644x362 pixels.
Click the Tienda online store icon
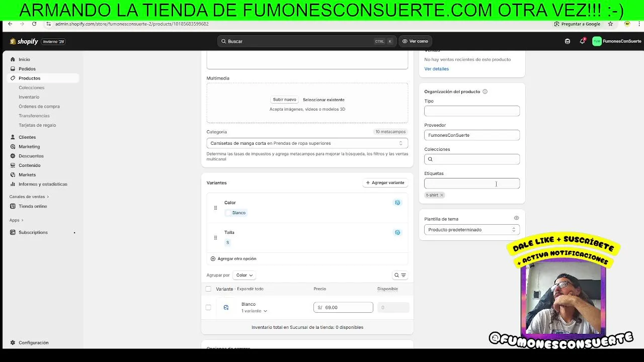[13, 206]
